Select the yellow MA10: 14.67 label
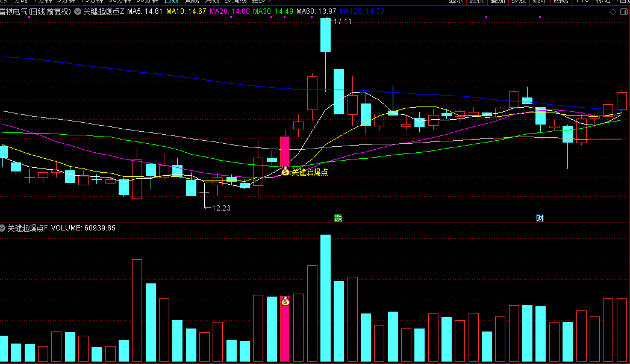This screenshot has width=630, height=364. pos(186,11)
